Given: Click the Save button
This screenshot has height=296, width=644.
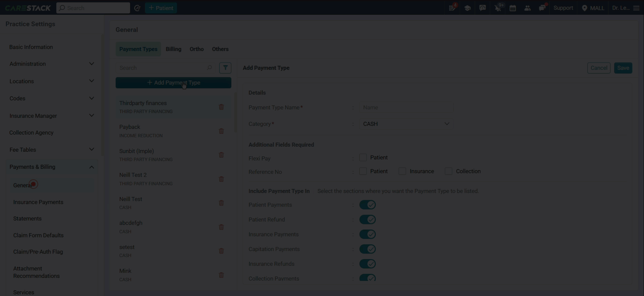Looking at the screenshot, I should click(x=623, y=68).
